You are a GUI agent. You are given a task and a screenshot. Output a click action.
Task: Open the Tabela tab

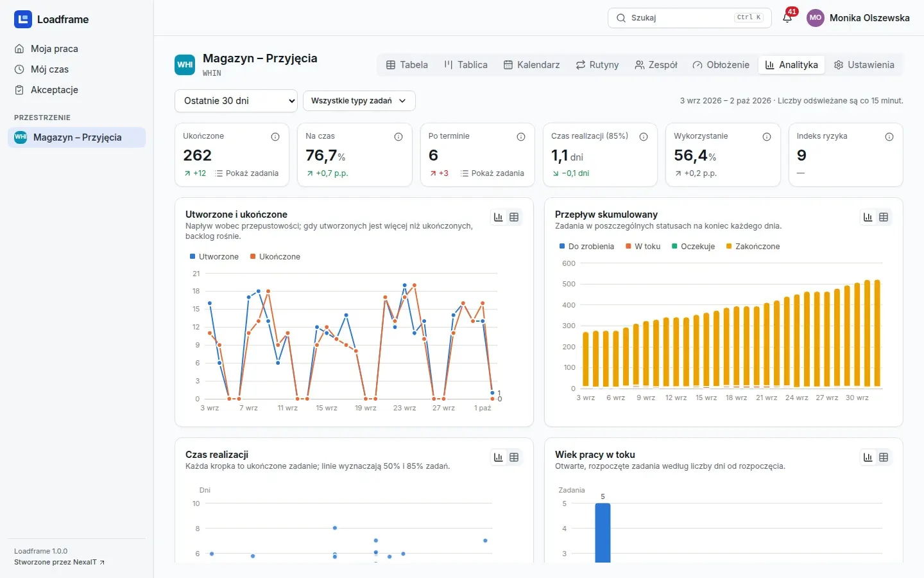pos(407,65)
